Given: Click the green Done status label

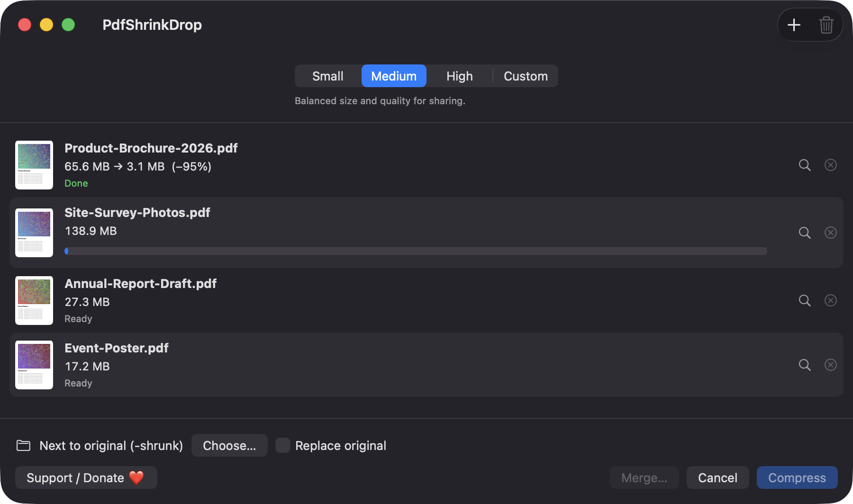Looking at the screenshot, I should tap(76, 183).
